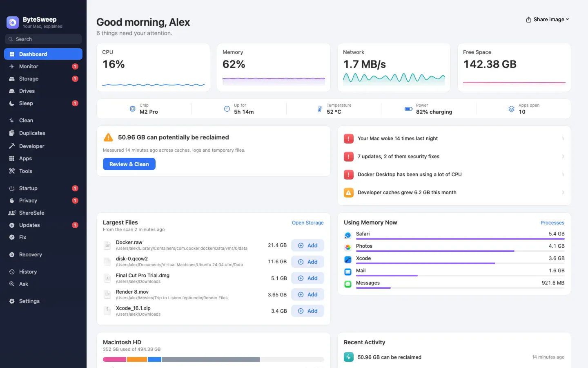Viewport: 588px width, 368px height.
Task: Click the Developer hammer icon
Action: click(x=12, y=146)
